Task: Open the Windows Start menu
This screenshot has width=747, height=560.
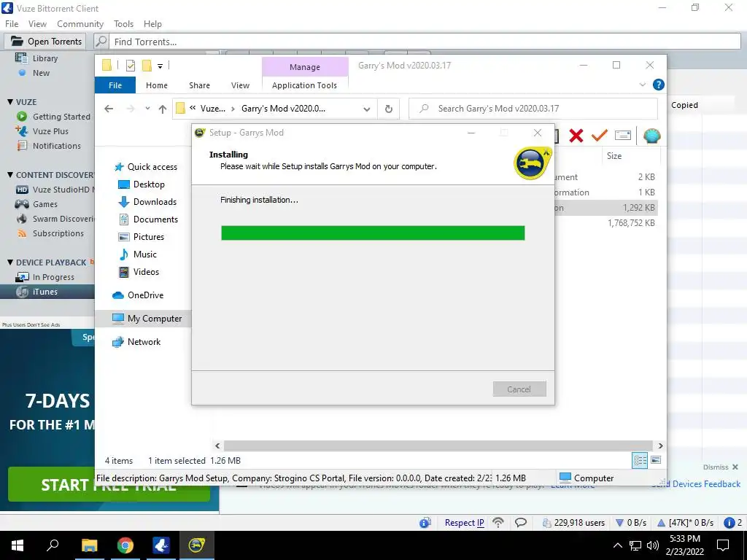Action: click(x=18, y=545)
